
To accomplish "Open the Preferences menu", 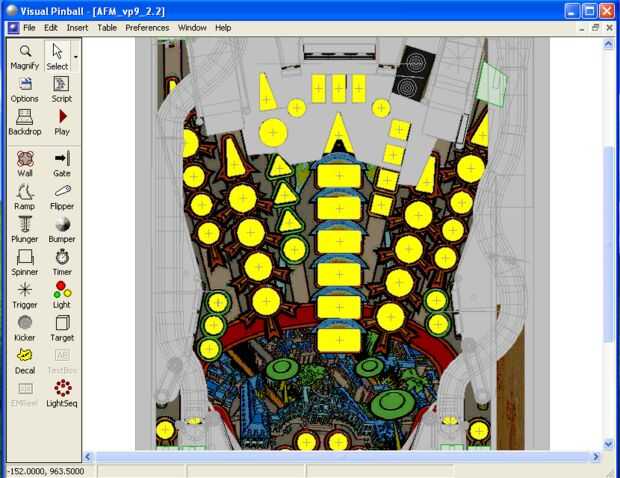I will [147, 28].
